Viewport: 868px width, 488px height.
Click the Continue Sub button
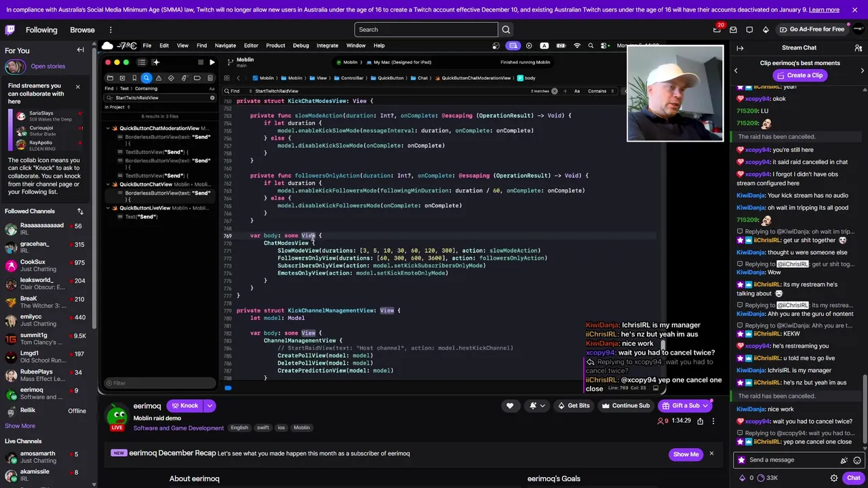coord(626,405)
